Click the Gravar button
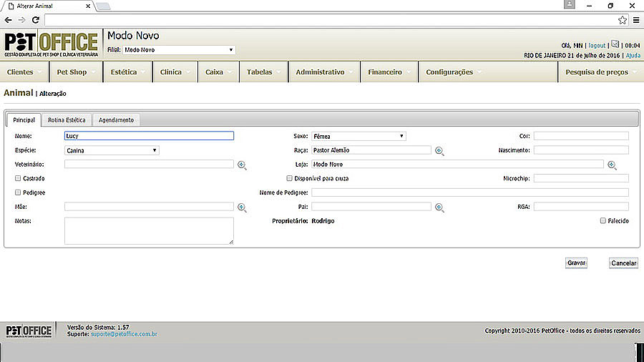 pyautogui.click(x=576, y=263)
